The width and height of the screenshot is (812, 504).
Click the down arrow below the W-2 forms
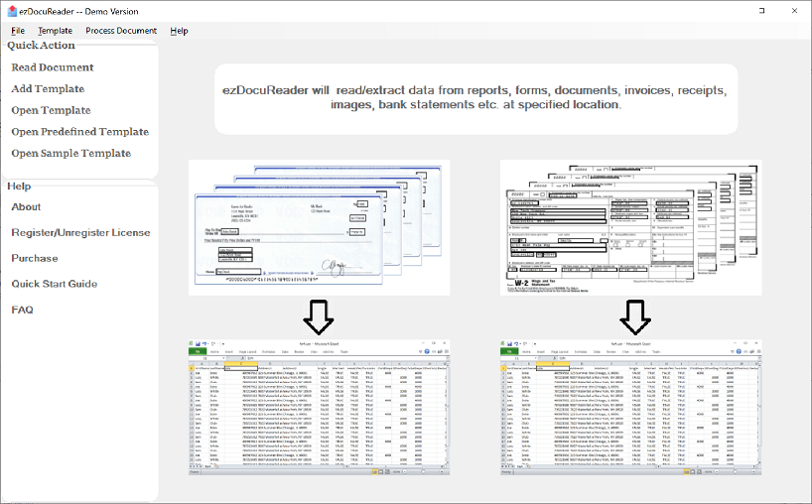click(x=633, y=316)
